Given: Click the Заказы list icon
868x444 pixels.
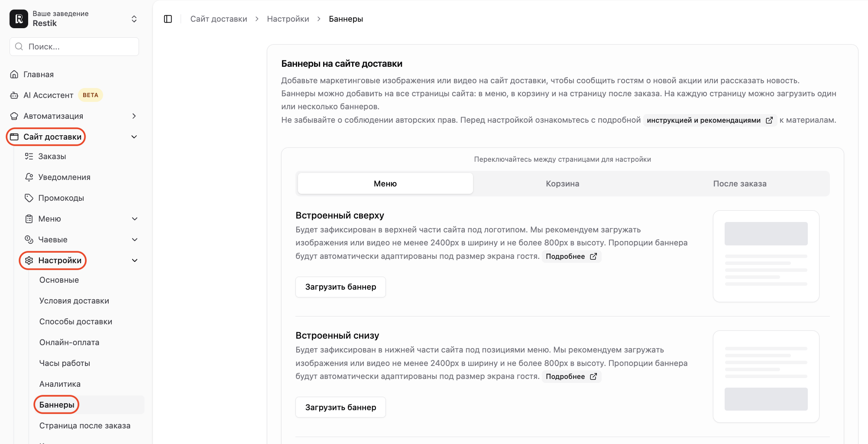Looking at the screenshot, I should coord(29,157).
